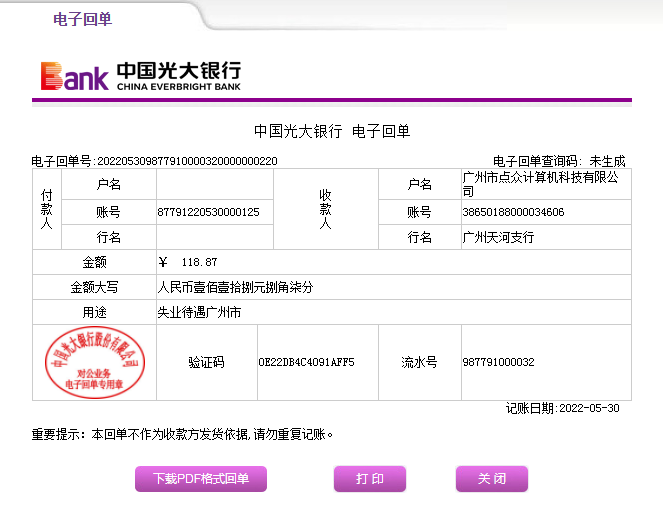Click verification code 0E22DB4C4091AFF5
Viewport: 663px width, 513px height.
[x=307, y=362]
